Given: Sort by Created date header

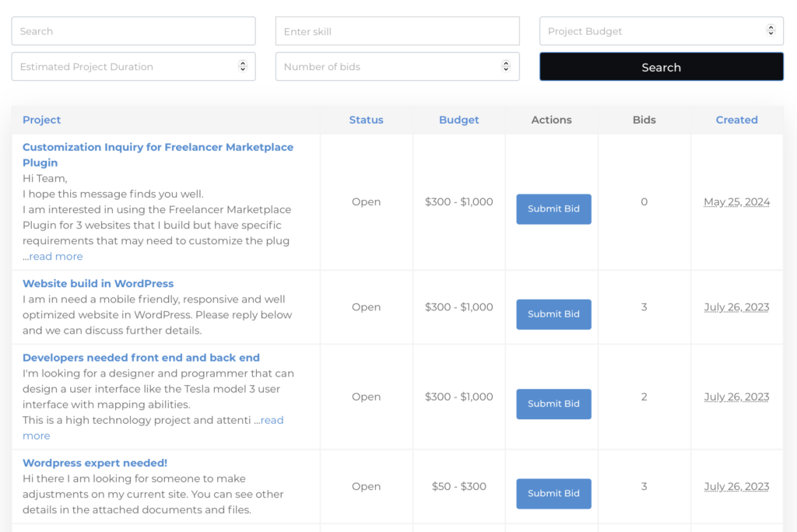Looking at the screenshot, I should pyautogui.click(x=736, y=120).
